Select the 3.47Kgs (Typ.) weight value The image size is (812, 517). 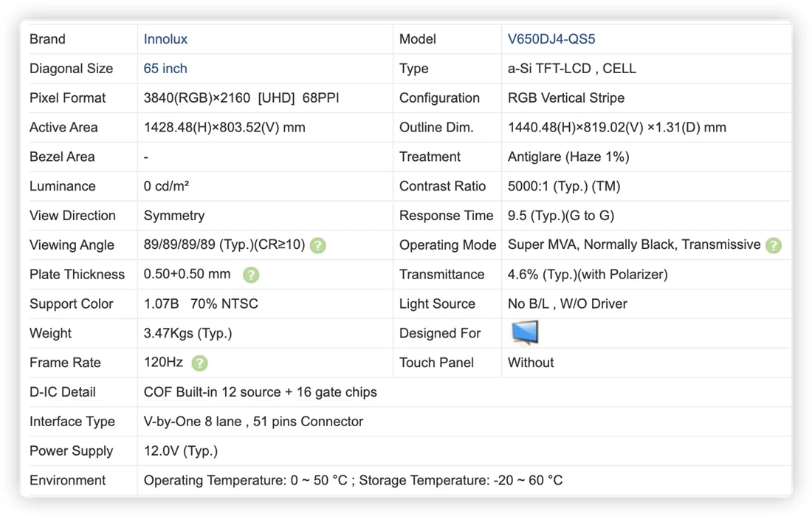pyautogui.click(x=187, y=333)
